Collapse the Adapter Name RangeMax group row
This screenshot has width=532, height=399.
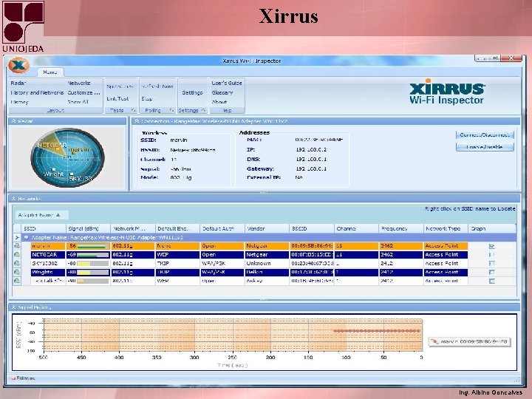coord(26,237)
